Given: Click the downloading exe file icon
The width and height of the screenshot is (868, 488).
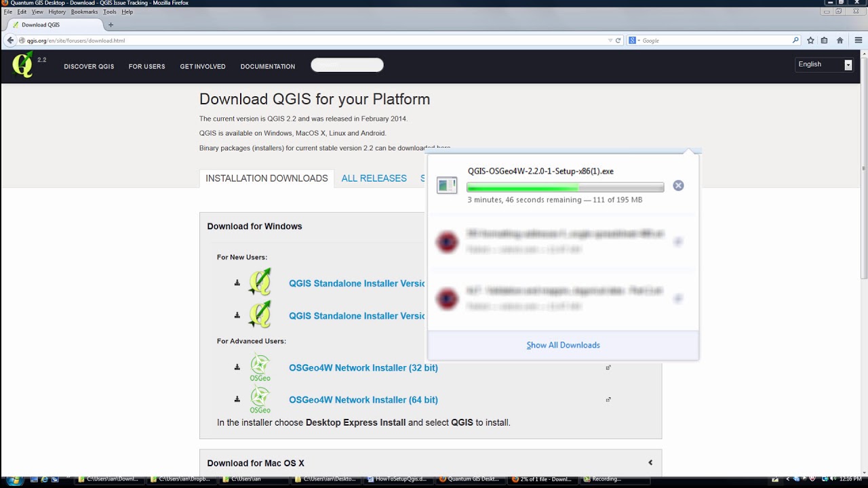Looking at the screenshot, I should tap(447, 185).
